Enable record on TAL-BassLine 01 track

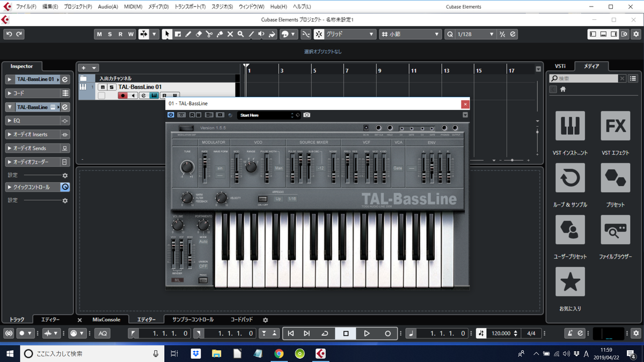(123, 95)
